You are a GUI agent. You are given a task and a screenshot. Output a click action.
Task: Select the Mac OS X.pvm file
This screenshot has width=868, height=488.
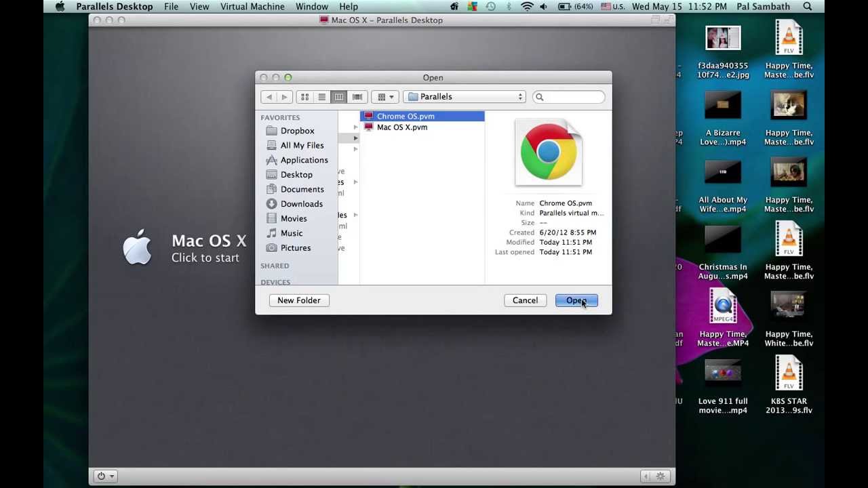coord(422,127)
